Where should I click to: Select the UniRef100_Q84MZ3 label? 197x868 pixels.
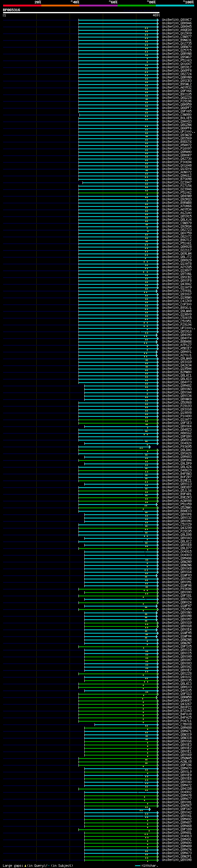pyautogui.click(x=176, y=430)
